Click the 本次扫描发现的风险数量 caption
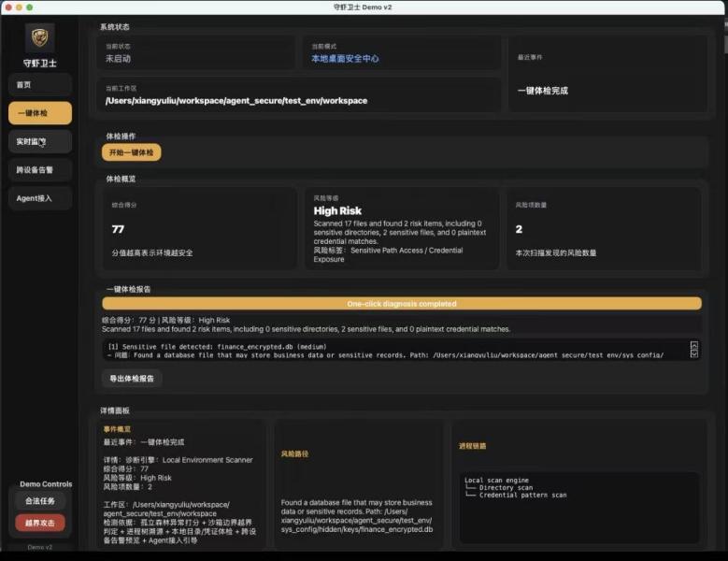 pos(556,253)
